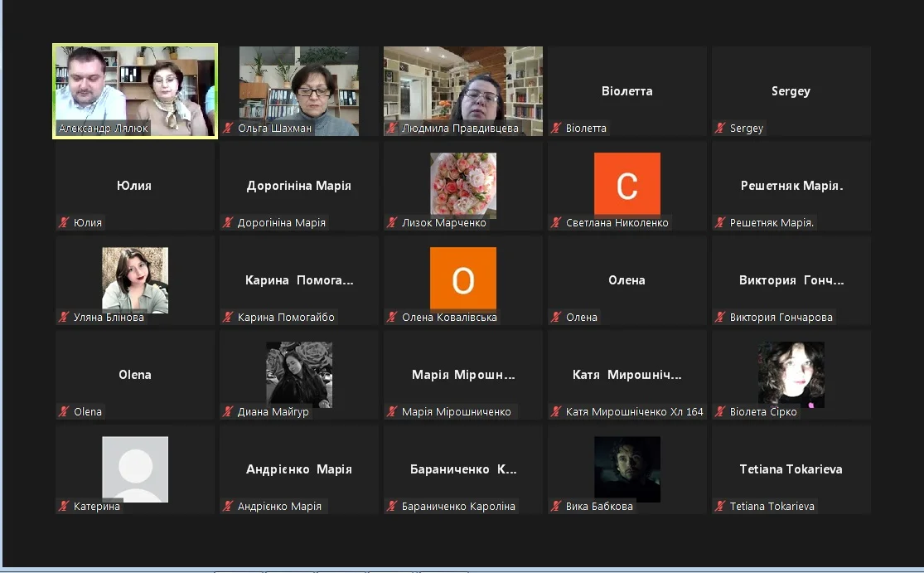Click the muted mic icon beside Катерина
Screen dimensions: 924x573
click(65, 506)
